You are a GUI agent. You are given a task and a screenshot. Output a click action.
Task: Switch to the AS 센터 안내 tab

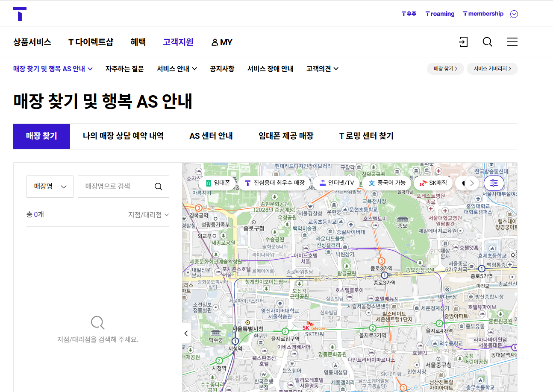tap(211, 136)
